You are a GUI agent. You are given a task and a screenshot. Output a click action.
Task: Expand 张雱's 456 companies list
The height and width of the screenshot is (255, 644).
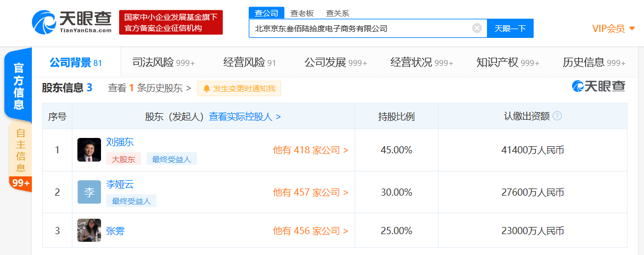[310, 231]
